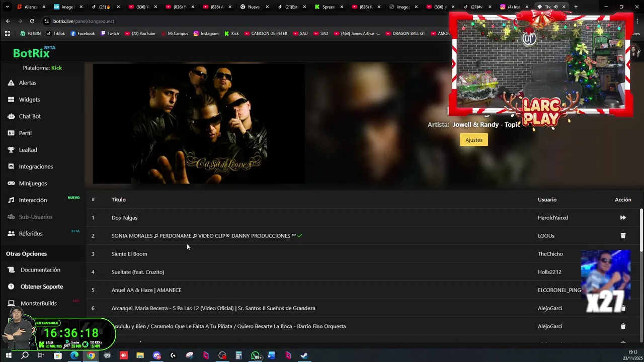Open the DRAGON BALL GT bookmark

[405, 34]
